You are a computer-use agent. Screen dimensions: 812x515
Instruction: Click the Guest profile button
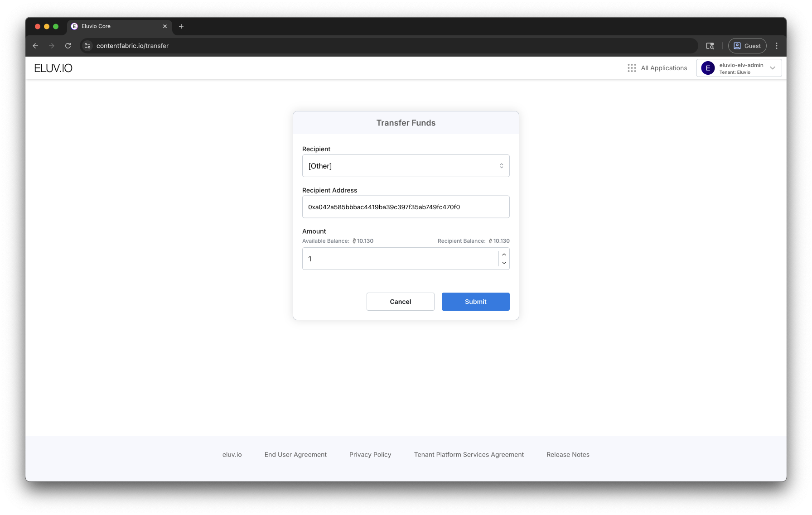point(747,46)
